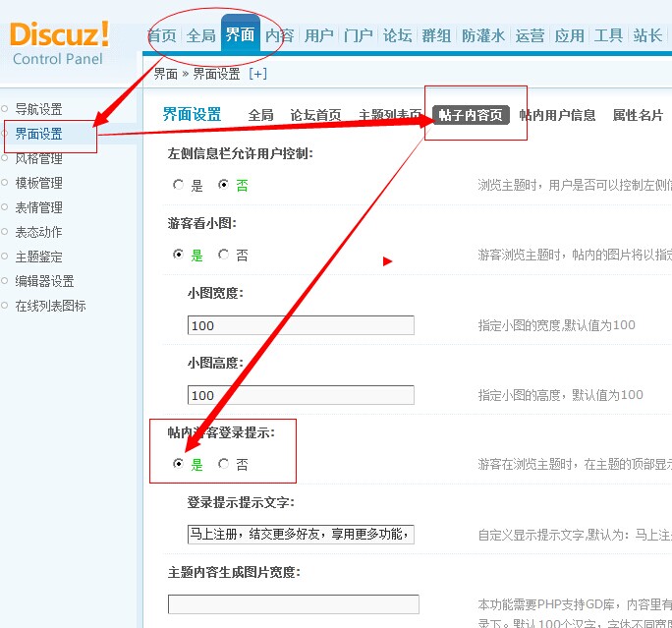Open 风格管理 in sidebar
The image size is (672, 628).
coord(38,158)
